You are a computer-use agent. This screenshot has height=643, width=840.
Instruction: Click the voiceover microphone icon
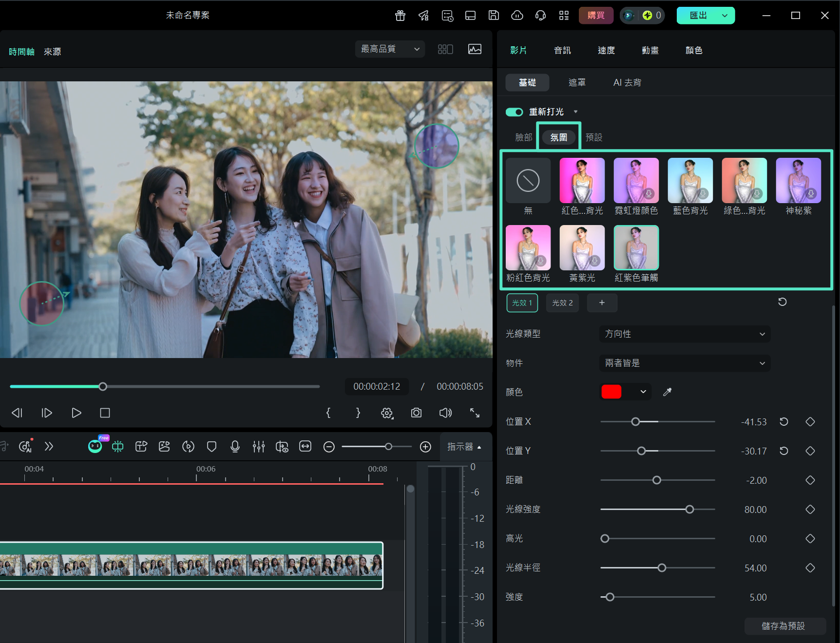235,447
